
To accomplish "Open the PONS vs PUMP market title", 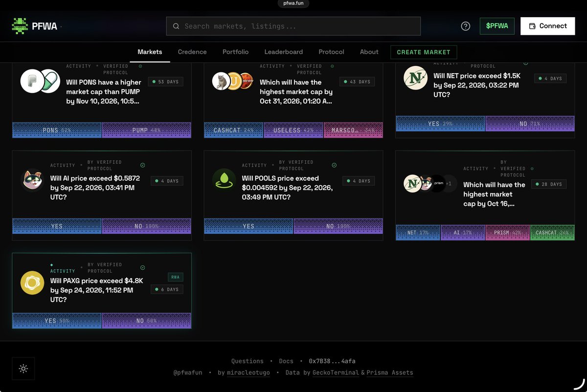I will coord(104,92).
